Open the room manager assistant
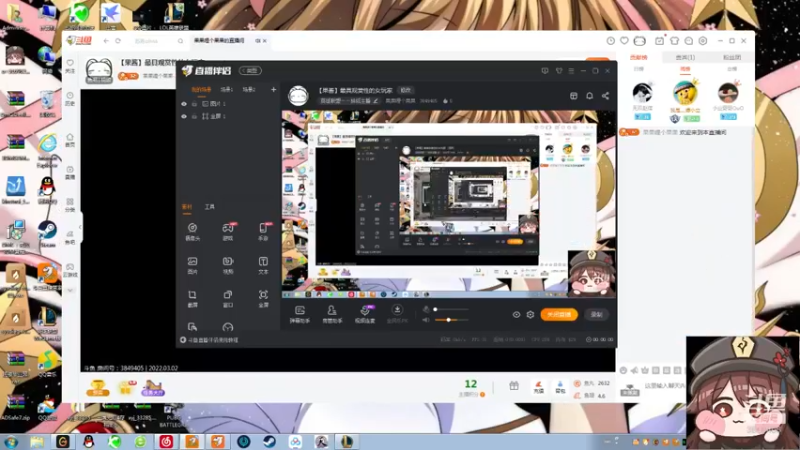 pos(332,314)
